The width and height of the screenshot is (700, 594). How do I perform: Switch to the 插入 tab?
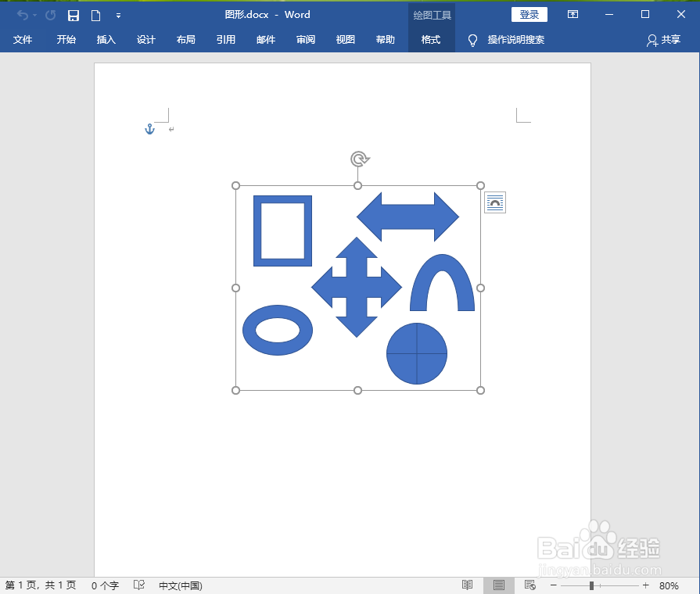pyautogui.click(x=106, y=40)
